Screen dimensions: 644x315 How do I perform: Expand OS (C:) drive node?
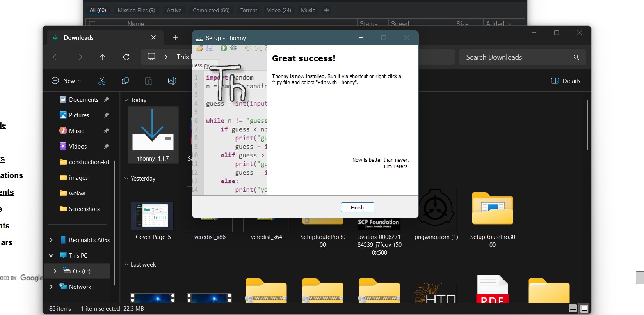pos(55,271)
